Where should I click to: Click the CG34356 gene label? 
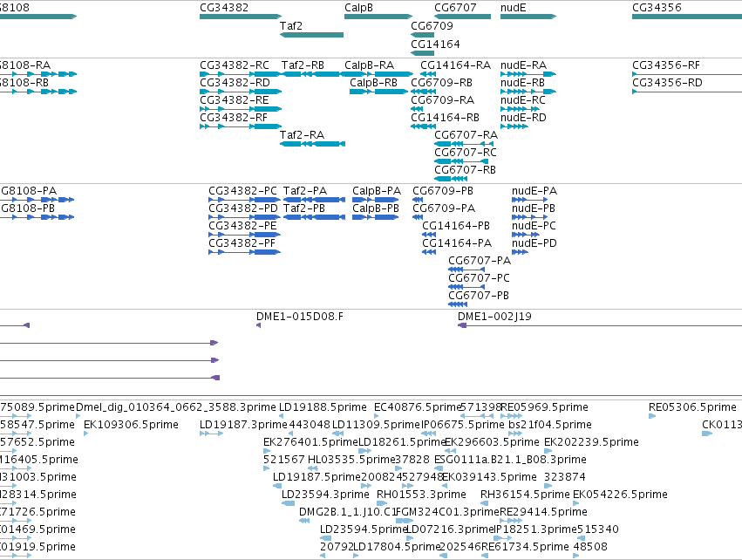657,8
